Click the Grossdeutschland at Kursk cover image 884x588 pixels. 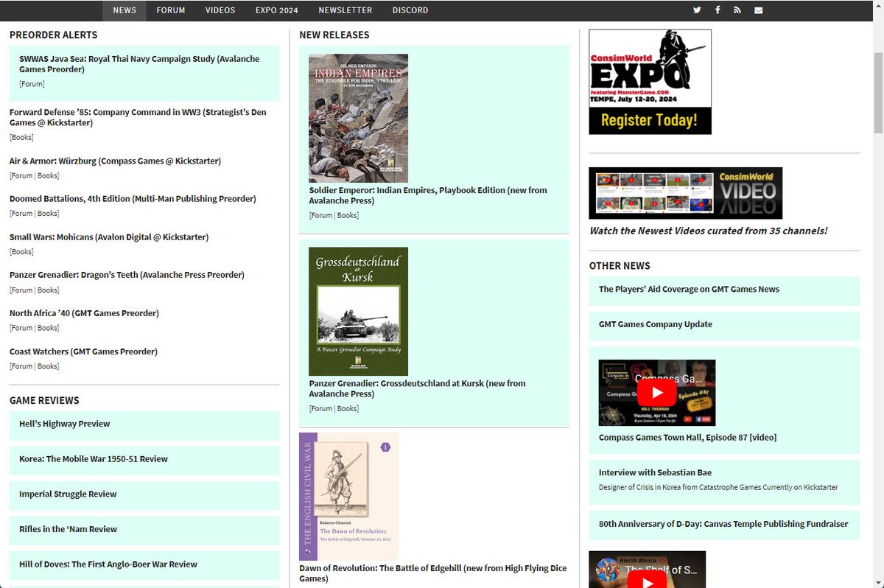point(358,311)
